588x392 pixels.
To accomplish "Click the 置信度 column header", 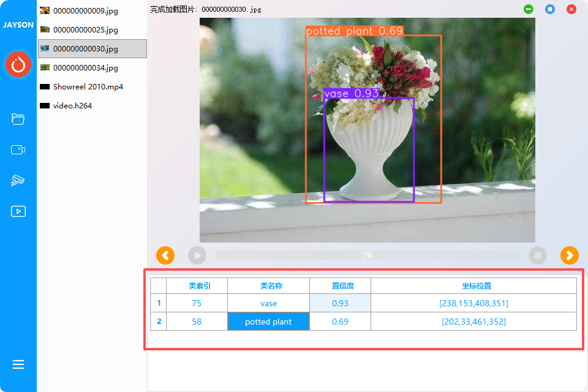I will click(x=340, y=286).
